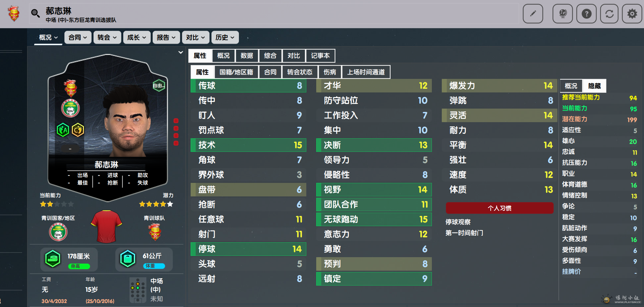Open the help question mark icon
The image size is (644, 307).
[586, 14]
